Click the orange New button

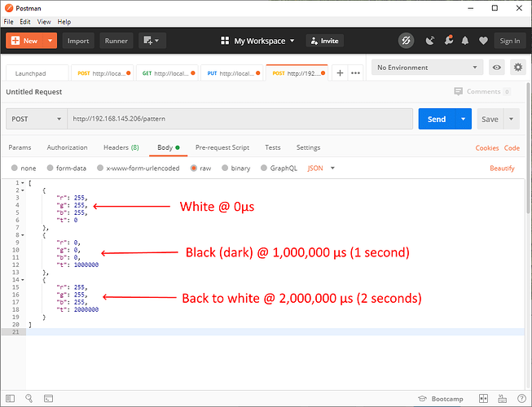point(24,41)
